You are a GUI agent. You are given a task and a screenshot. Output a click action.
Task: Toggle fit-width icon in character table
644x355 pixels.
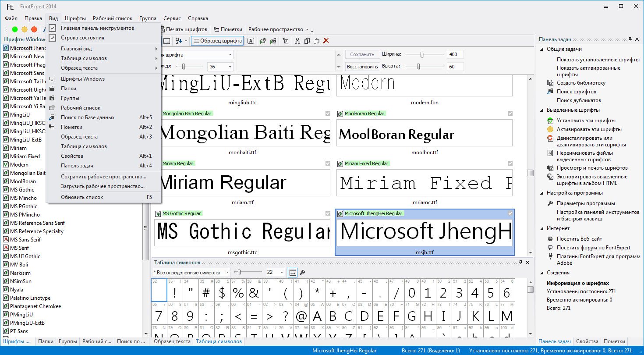point(293,272)
